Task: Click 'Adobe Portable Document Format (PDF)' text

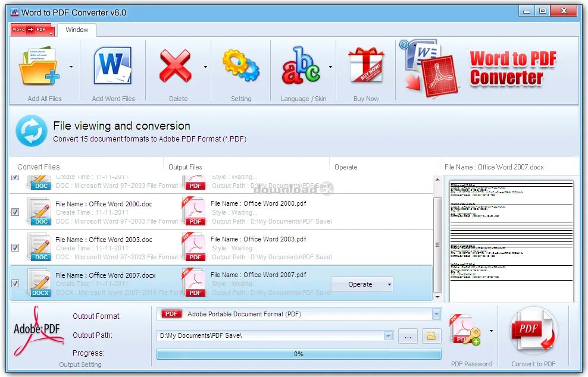Action: point(244,315)
